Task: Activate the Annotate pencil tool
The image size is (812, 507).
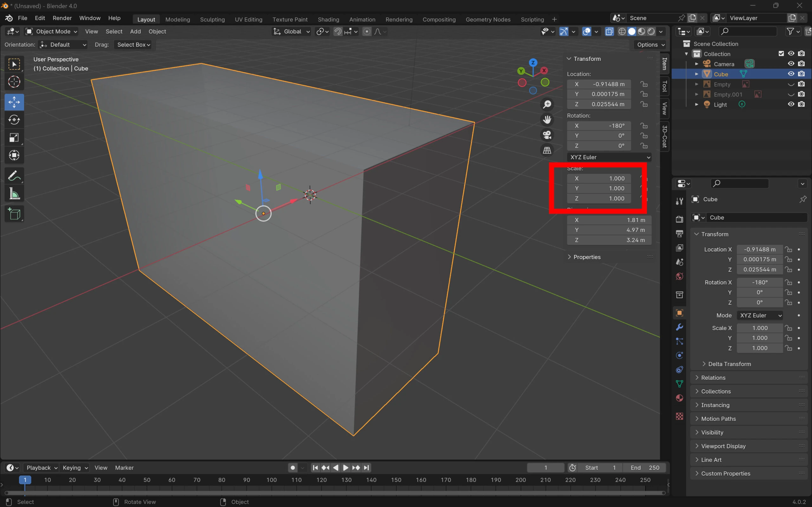Action: (x=14, y=176)
